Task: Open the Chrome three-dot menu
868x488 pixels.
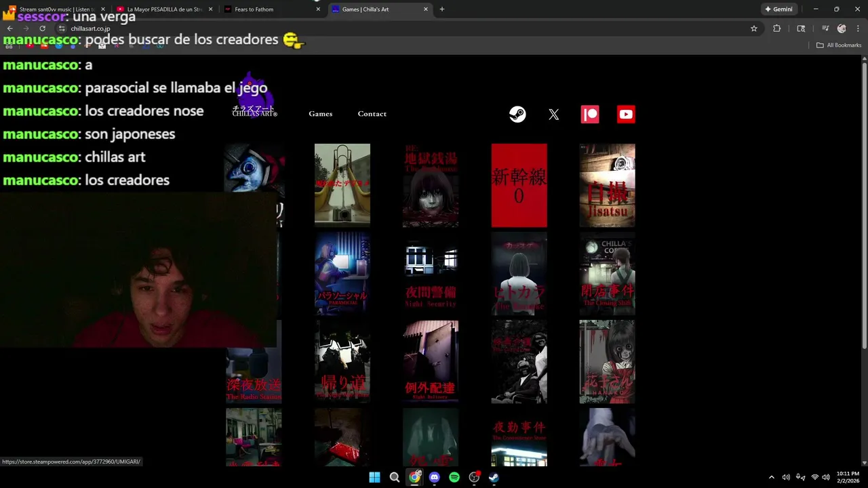Action: point(858,28)
